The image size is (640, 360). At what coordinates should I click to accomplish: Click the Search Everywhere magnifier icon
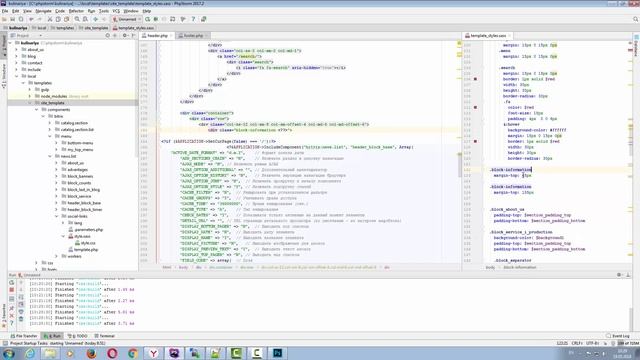636,19
